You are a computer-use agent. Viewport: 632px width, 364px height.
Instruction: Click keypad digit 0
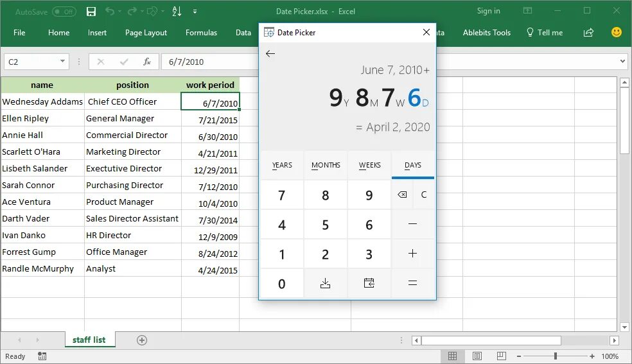(x=282, y=284)
